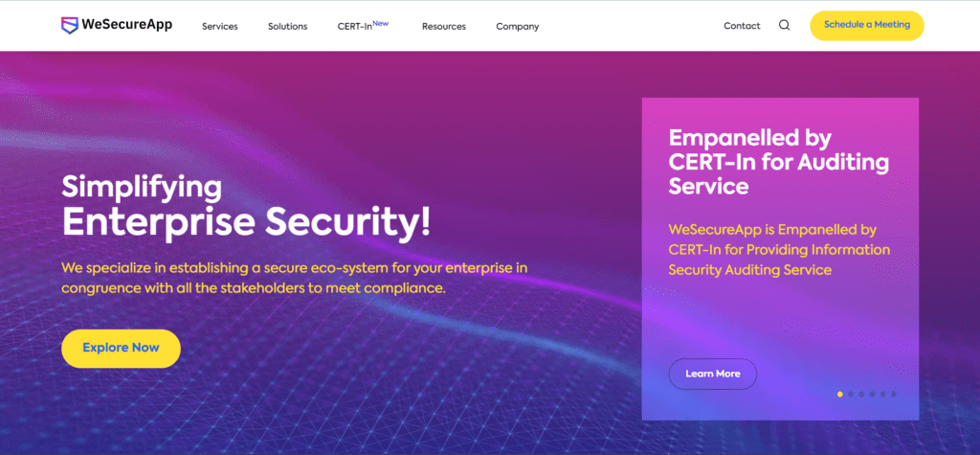Select the sixth carousel dot
Screen dimensions: 980x455
pos(894,395)
